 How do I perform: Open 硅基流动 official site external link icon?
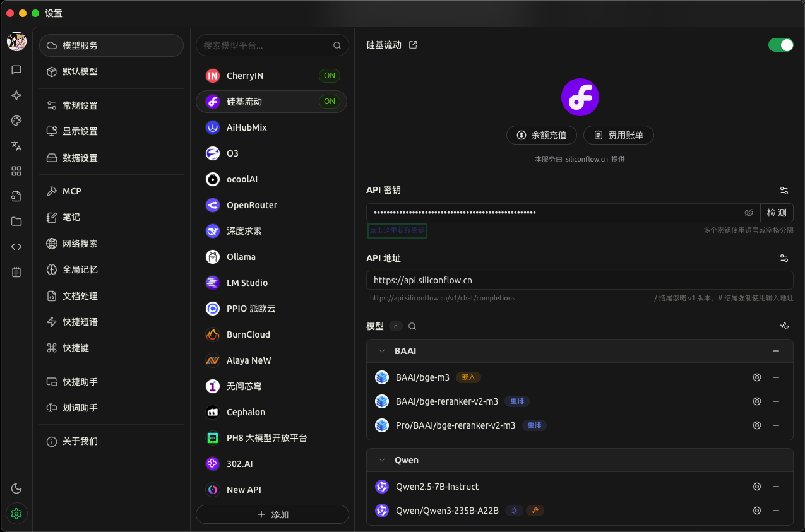[413, 45]
